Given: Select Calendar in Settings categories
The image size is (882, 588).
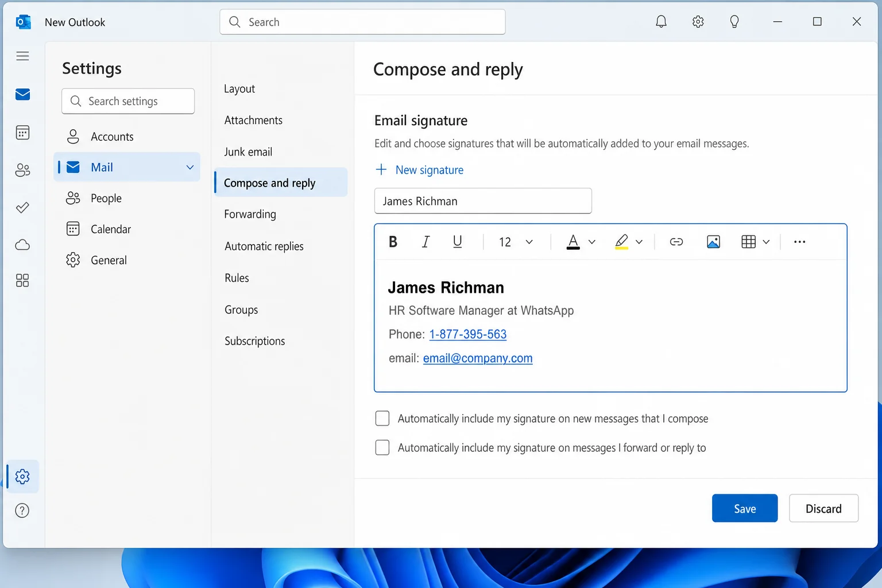Looking at the screenshot, I should pos(127,229).
